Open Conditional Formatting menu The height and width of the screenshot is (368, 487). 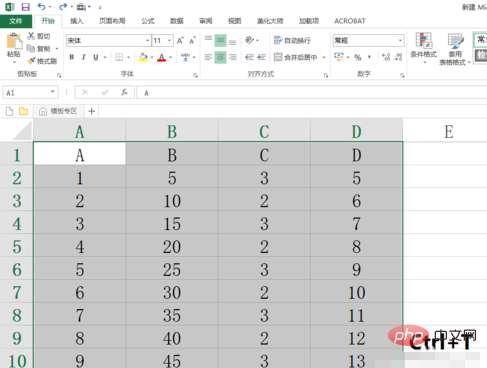pyautogui.click(x=424, y=48)
